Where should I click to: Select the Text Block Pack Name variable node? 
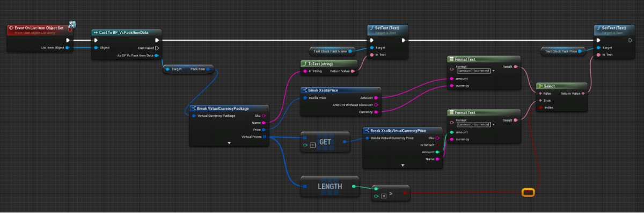[331, 51]
